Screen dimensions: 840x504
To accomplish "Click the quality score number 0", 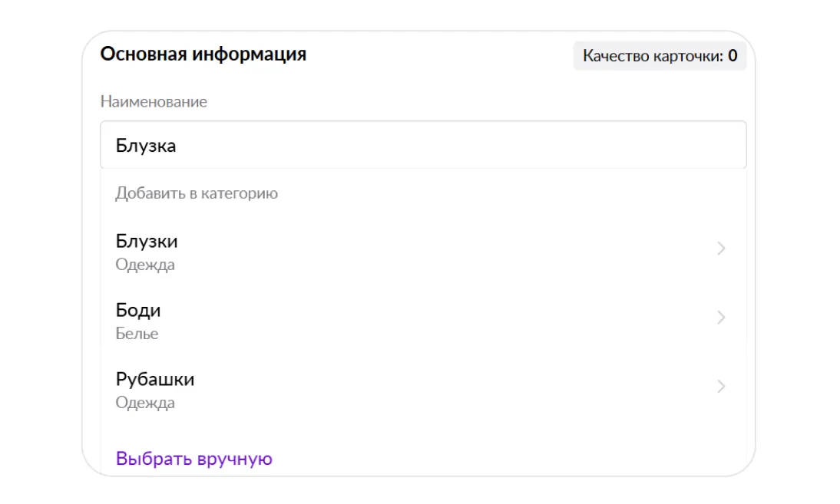I will 733,56.
